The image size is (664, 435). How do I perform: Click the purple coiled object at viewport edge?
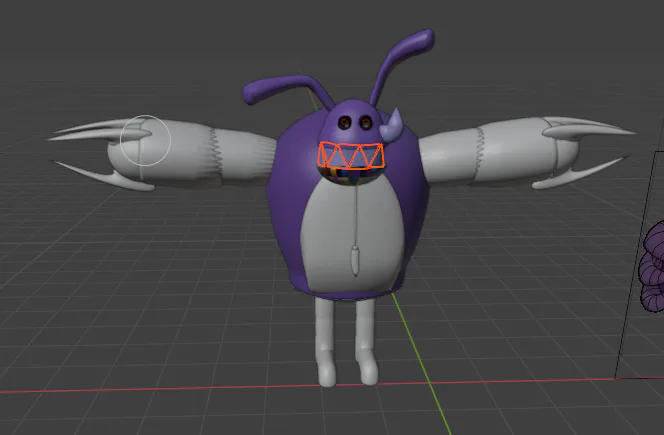pos(652,267)
